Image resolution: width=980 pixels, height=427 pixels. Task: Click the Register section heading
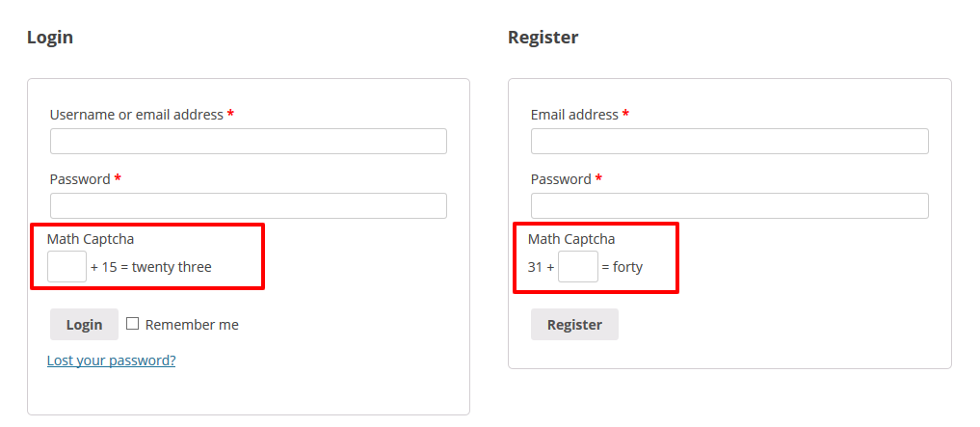point(543,38)
